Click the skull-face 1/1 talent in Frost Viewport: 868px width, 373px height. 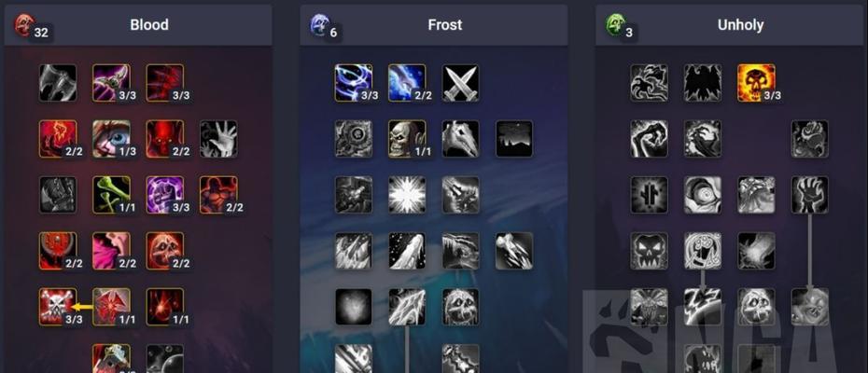407,139
